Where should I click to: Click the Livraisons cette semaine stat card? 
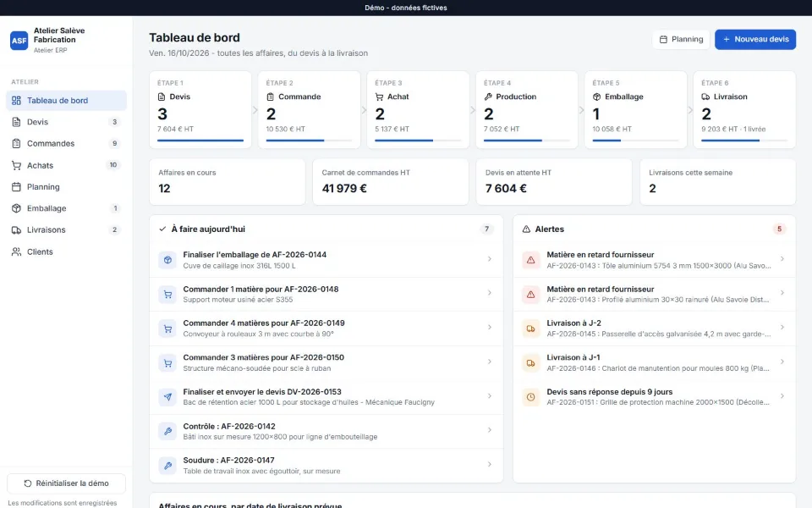coord(718,182)
